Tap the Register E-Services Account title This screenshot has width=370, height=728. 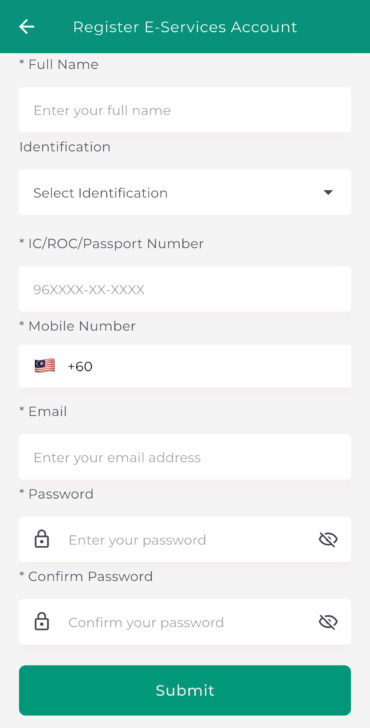click(x=185, y=27)
